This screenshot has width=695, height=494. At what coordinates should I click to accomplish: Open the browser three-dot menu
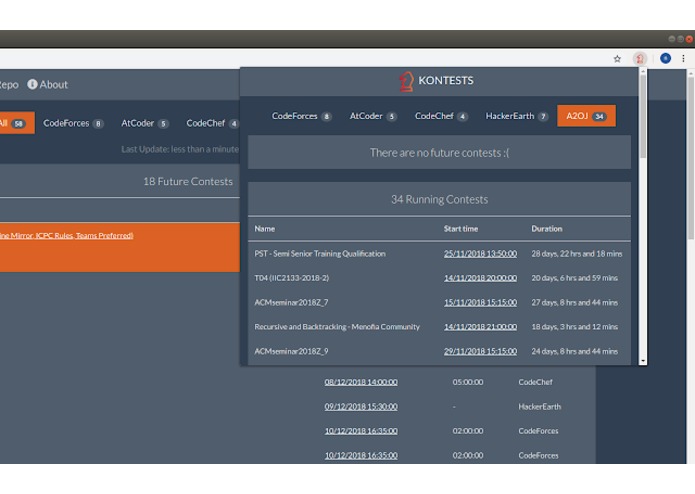coord(683,58)
